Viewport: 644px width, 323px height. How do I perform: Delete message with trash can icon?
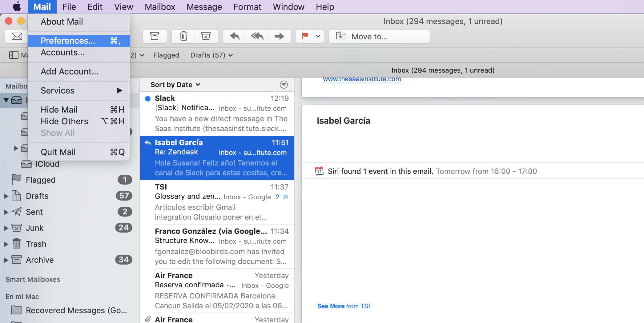click(183, 36)
